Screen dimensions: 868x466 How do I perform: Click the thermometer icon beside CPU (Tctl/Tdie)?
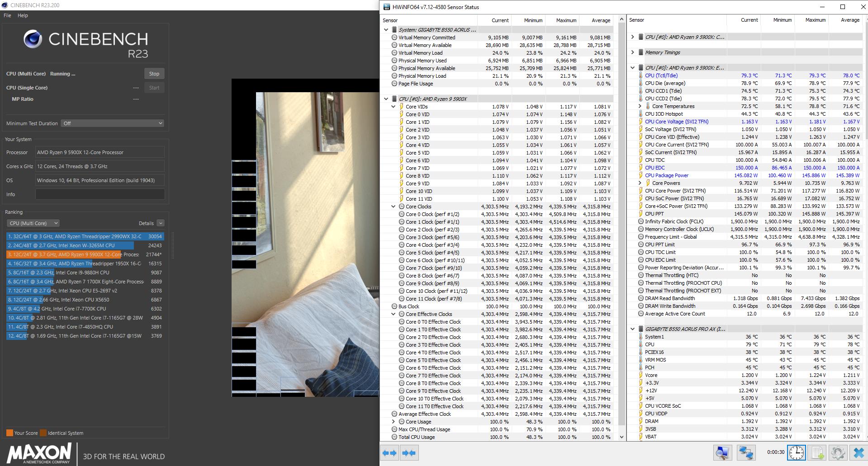pos(640,75)
